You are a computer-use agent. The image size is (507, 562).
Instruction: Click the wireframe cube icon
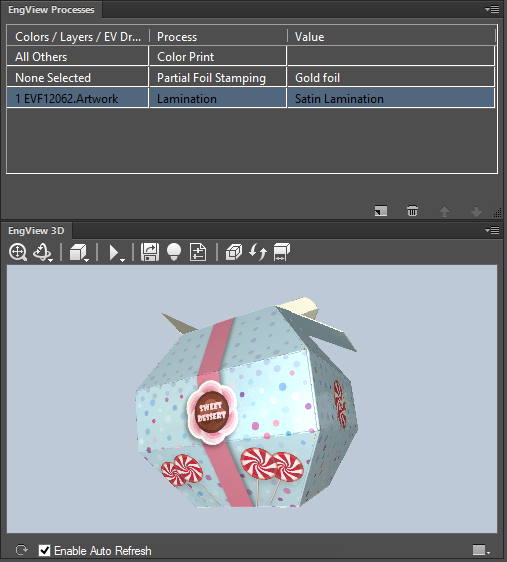[x=234, y=252]
